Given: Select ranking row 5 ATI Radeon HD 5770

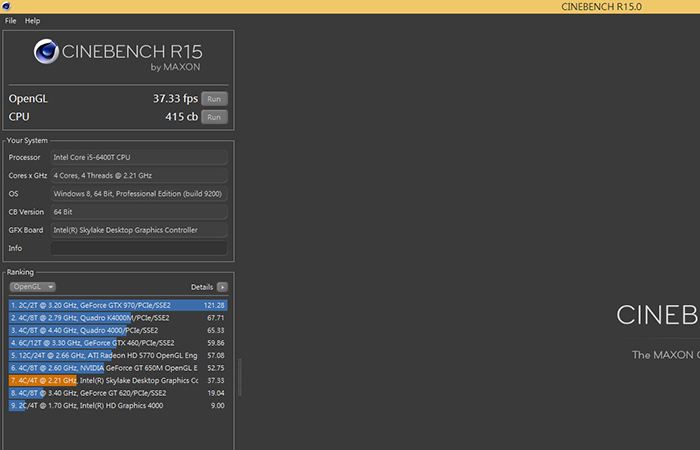Looking at the screenshot, I should [118, 355].
